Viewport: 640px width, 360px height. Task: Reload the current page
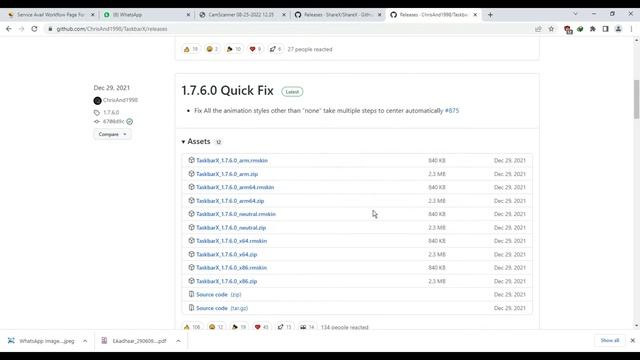(x=34, y=29)
